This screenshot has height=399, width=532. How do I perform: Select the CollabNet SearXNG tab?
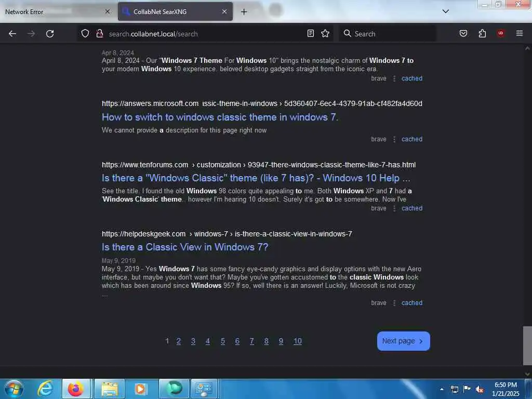coord(176,11)
